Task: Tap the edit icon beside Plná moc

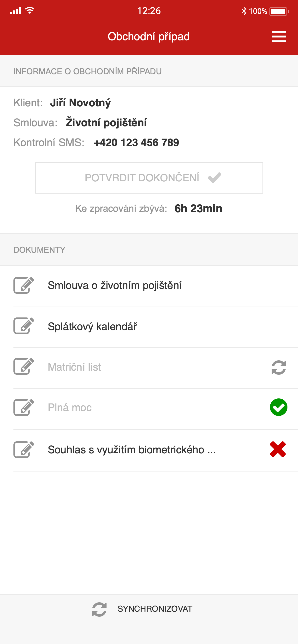Action: pos(24,407)
